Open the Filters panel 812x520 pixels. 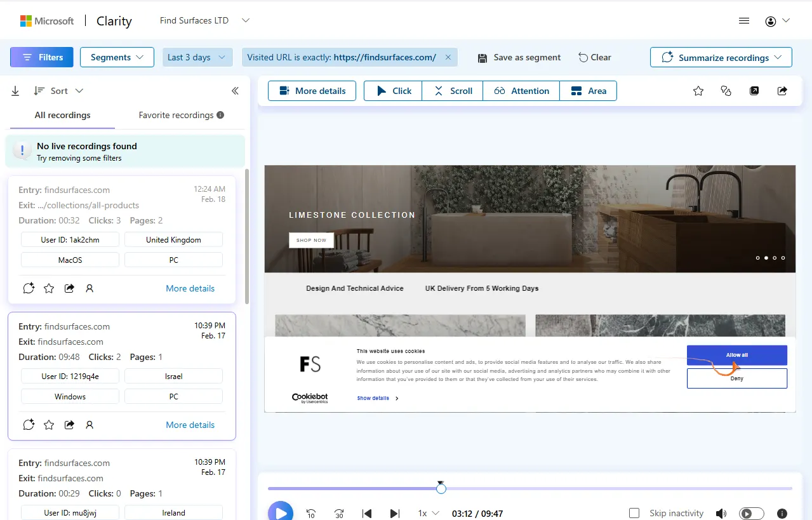[42, 57]
